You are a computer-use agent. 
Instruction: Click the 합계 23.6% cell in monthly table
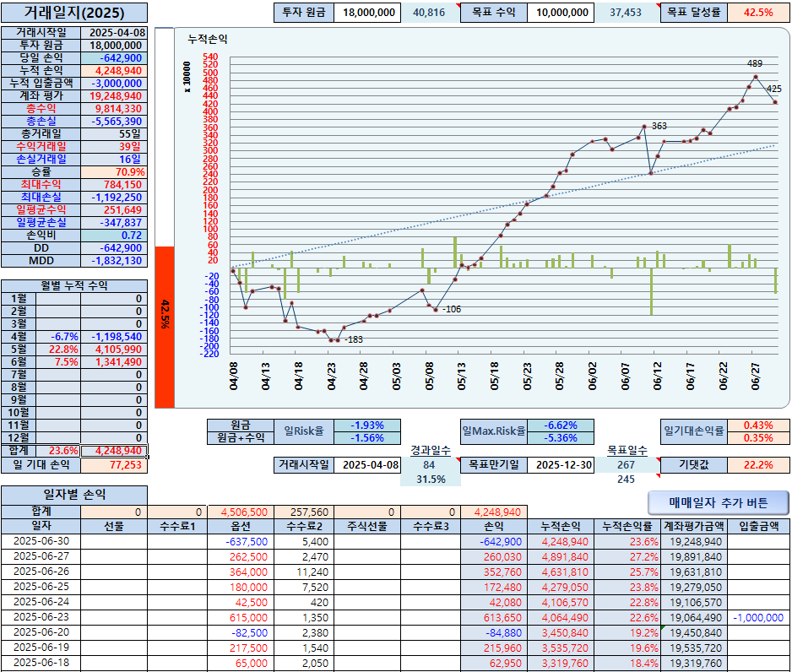pyautogui.click(x=58, y=451)
